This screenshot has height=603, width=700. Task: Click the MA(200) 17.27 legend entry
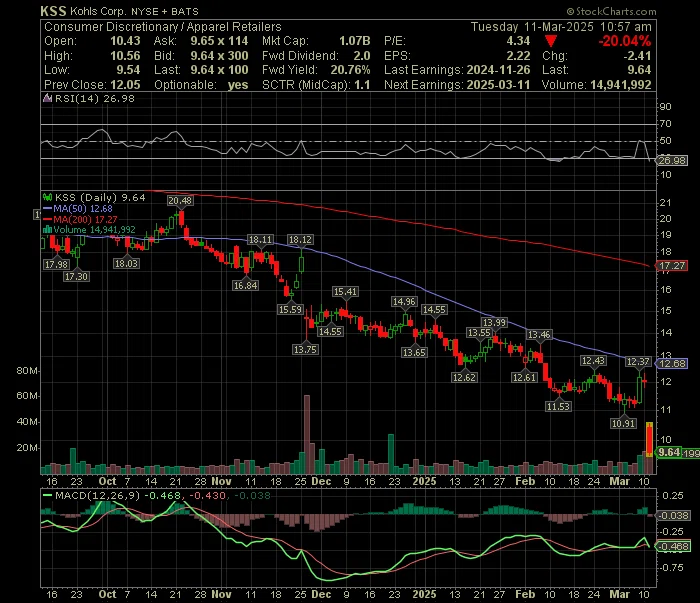click(80, 219)
